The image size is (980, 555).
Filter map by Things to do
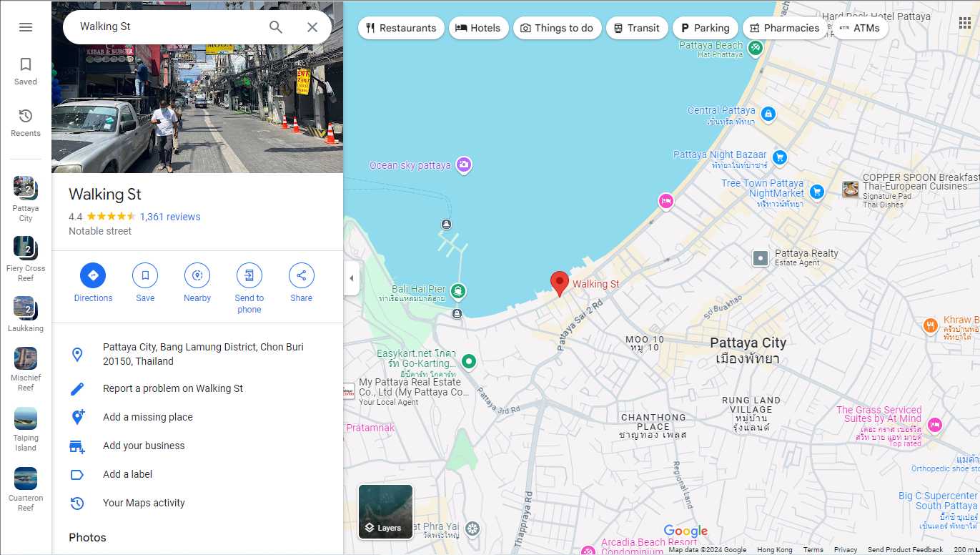[x=557, y=28]
